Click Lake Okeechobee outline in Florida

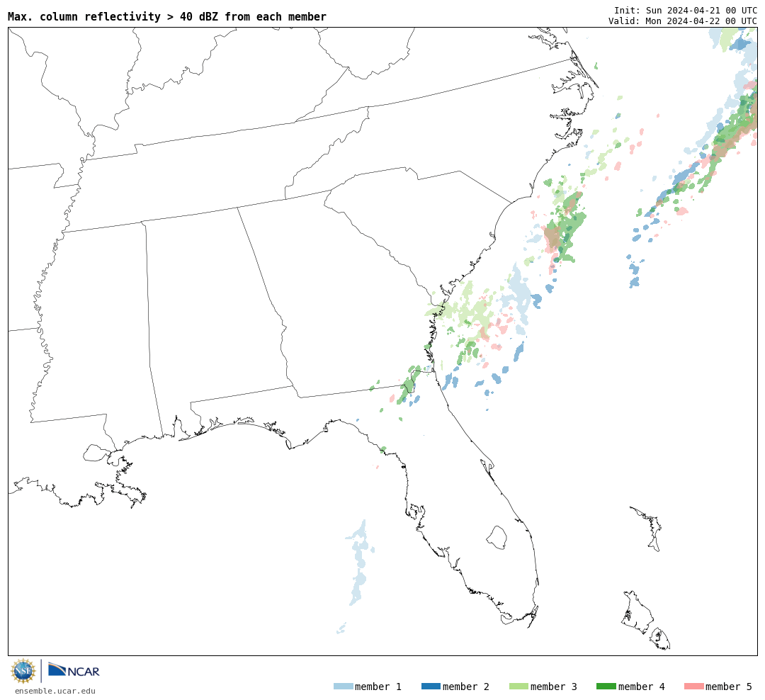coord(497,537)
